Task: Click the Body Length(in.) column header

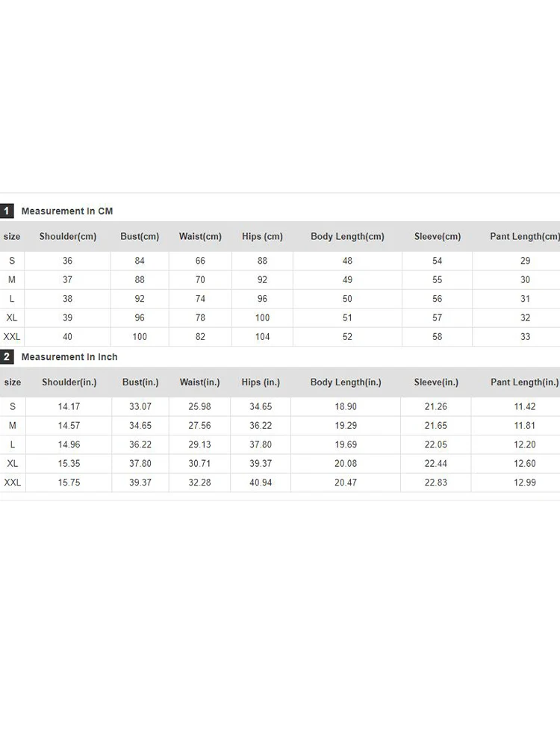Action: point(346,382)
